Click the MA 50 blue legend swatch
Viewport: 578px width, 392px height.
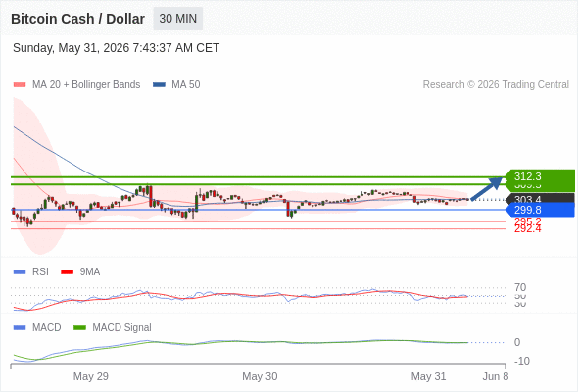coord(159,85)
